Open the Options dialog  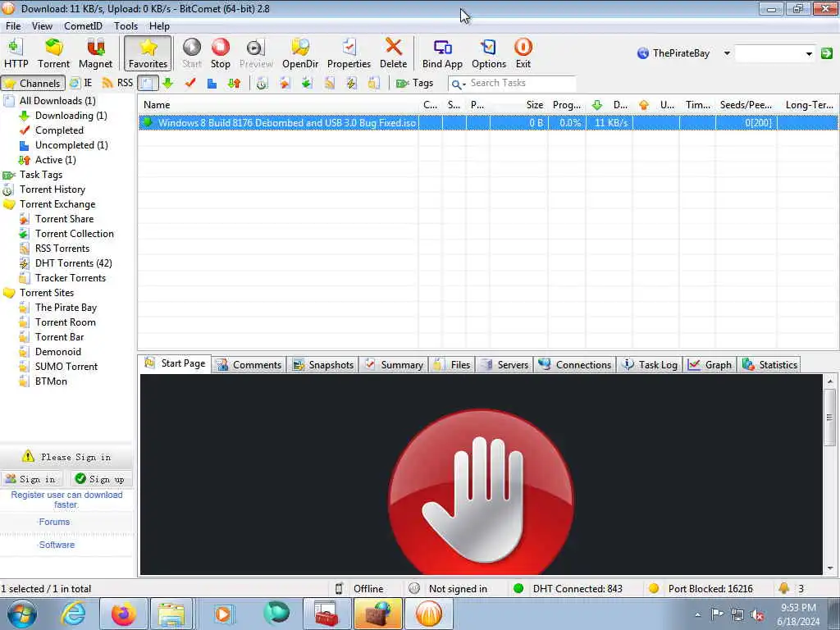coord(489,53)
